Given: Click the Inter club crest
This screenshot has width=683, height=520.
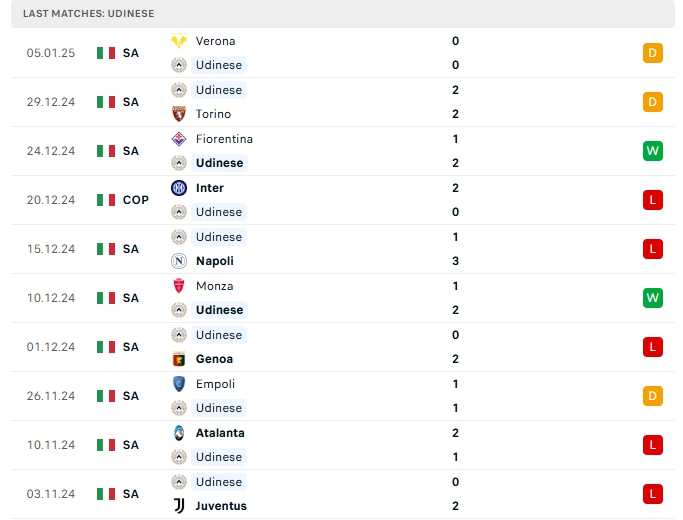Looking at the screenshot, I should click(x=179, y=188).
